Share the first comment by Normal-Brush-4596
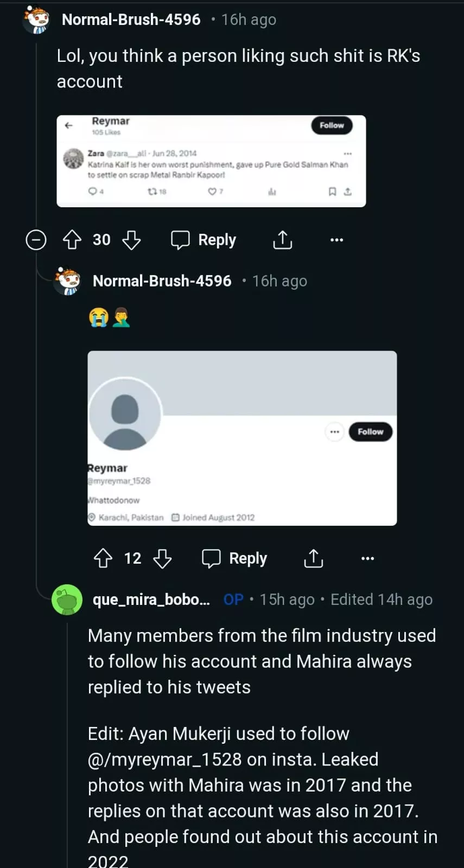This screenshot has width=464, height=868. [282, 240]
